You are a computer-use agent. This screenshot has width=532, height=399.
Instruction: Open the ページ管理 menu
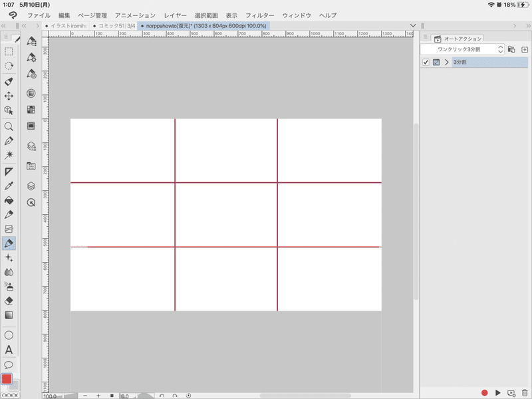click(x=92, y=15)
